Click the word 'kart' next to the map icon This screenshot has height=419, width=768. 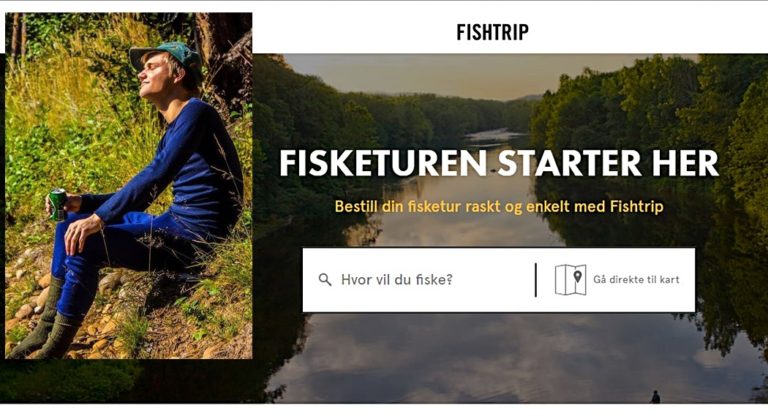670,280
